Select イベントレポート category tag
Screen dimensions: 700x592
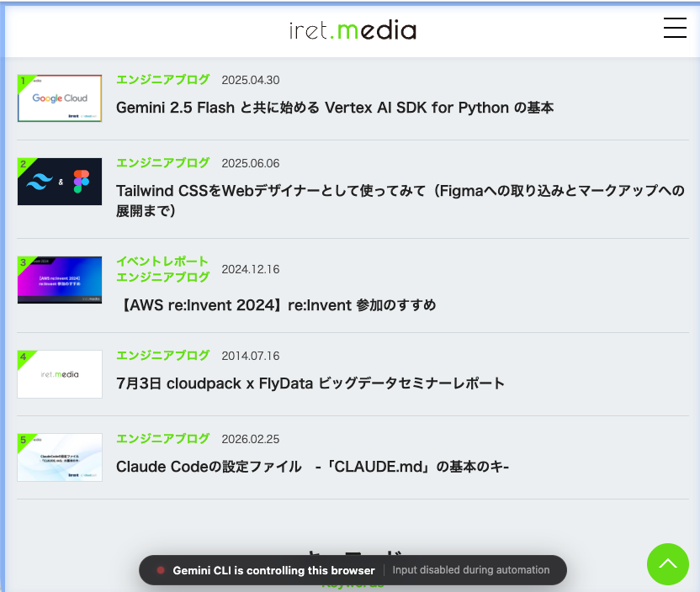tap(162, 262)
